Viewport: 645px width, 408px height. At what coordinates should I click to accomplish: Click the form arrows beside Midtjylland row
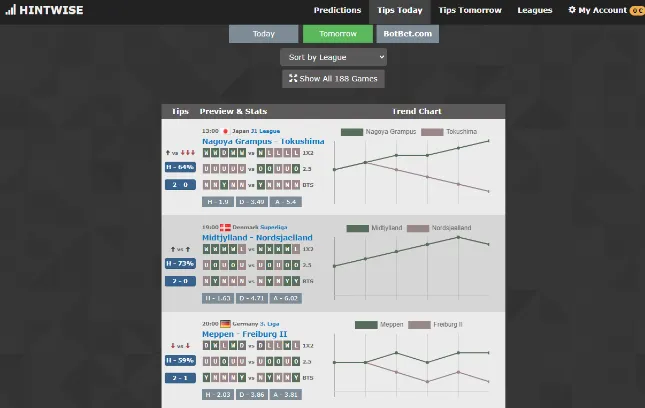(x=180, y=249)
